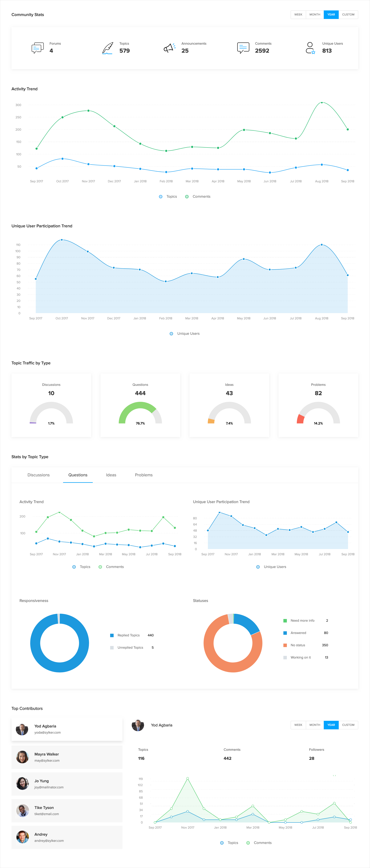
Task: Click Mayra Walker's profile picture
Action: [x=23, y=757]
